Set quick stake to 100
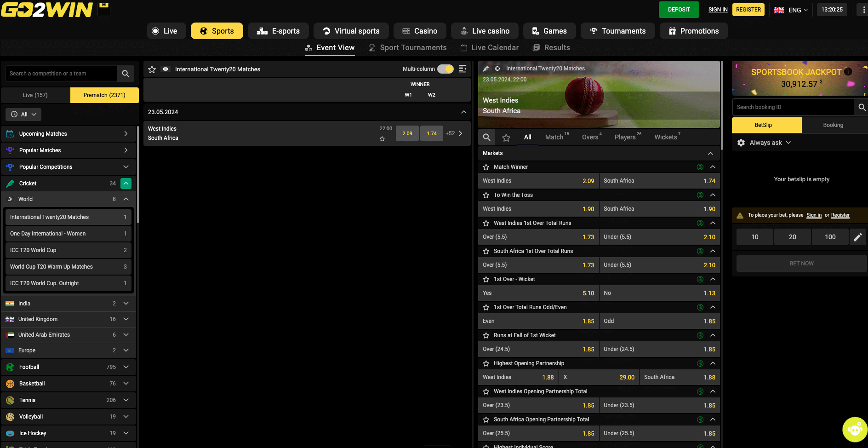Viewport: 868px width, 448px height. 830,237
